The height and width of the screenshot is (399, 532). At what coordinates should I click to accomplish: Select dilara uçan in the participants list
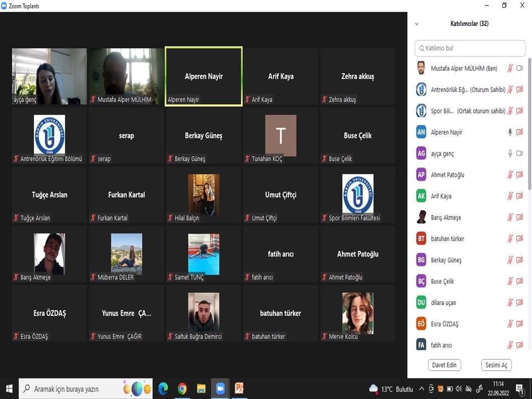[443, 303]
